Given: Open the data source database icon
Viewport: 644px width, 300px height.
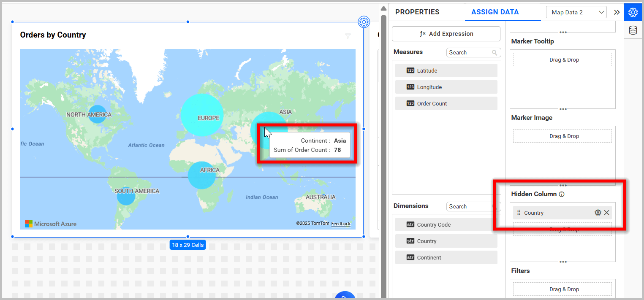Looking at the screenshot, I should click(633, 30).
